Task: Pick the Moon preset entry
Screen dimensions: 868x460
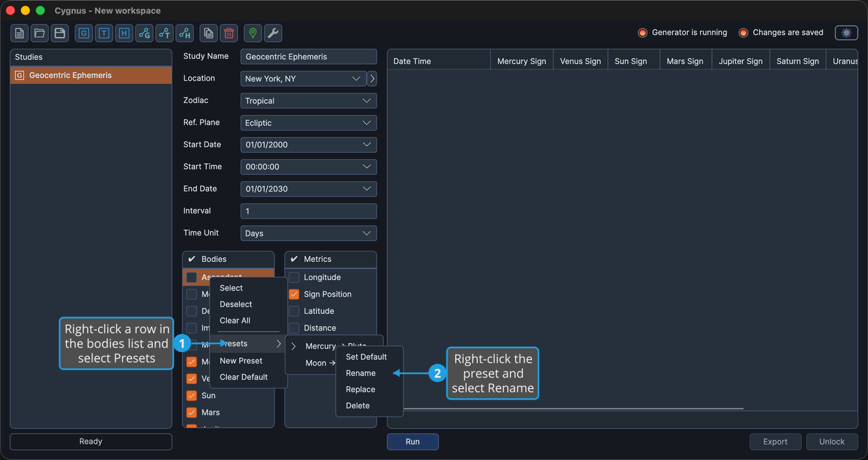Action: coord(312,363)
